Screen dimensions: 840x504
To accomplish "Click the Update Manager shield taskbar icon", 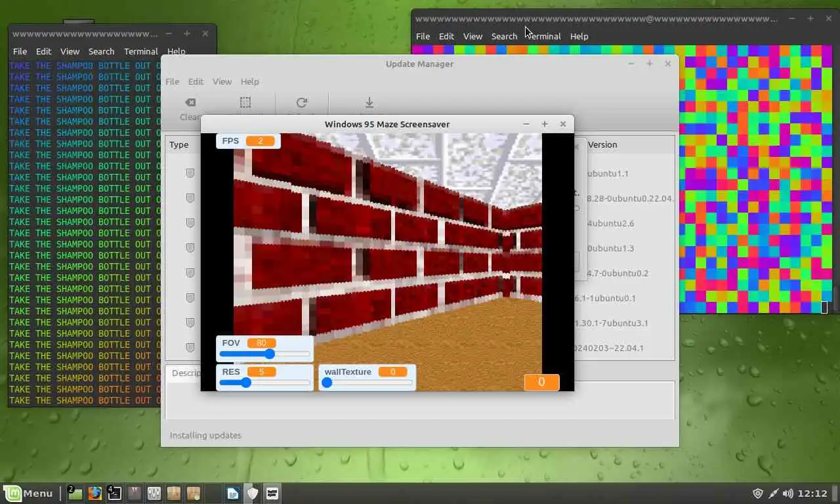I will pyautogui.click(x=253, y=493).
